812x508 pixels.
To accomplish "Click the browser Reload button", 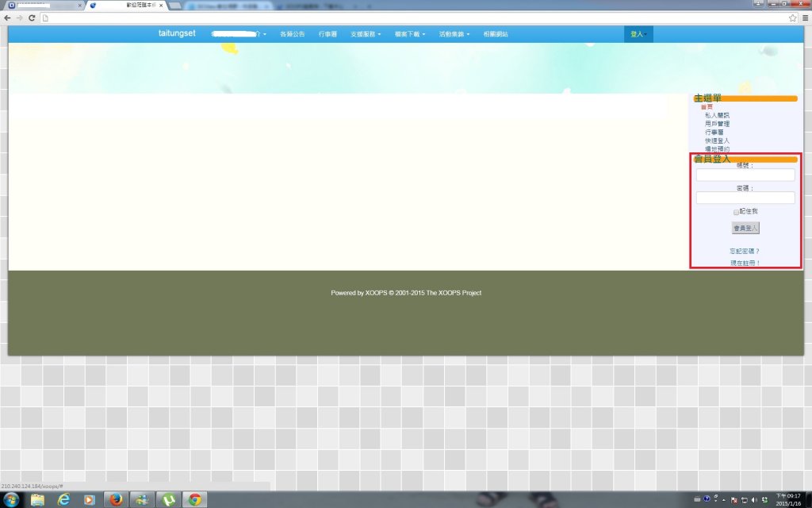I will click(32, 17).
